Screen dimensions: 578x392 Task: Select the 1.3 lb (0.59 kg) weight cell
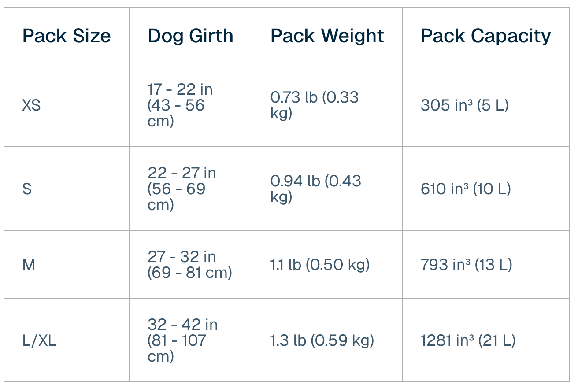pyautogui.click(x=322, y=340)
